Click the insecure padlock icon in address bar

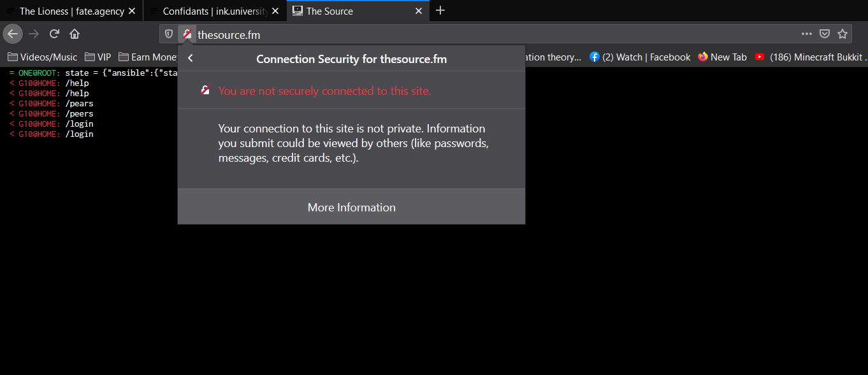(x=187, y=34)
